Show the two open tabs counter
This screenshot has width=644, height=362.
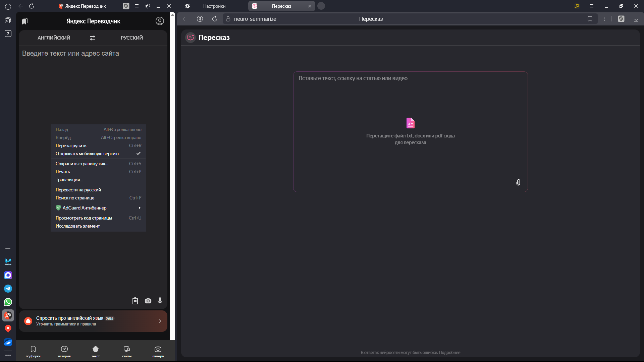[8, 34]
